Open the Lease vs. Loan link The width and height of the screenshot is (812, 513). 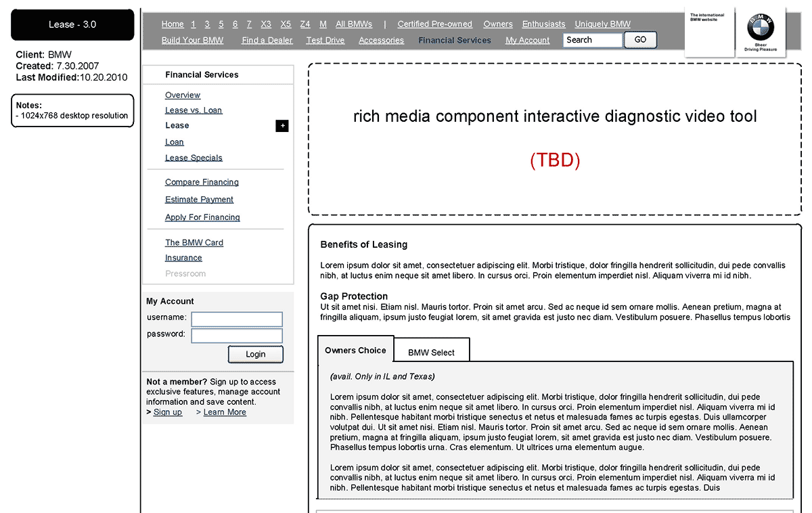194,110
